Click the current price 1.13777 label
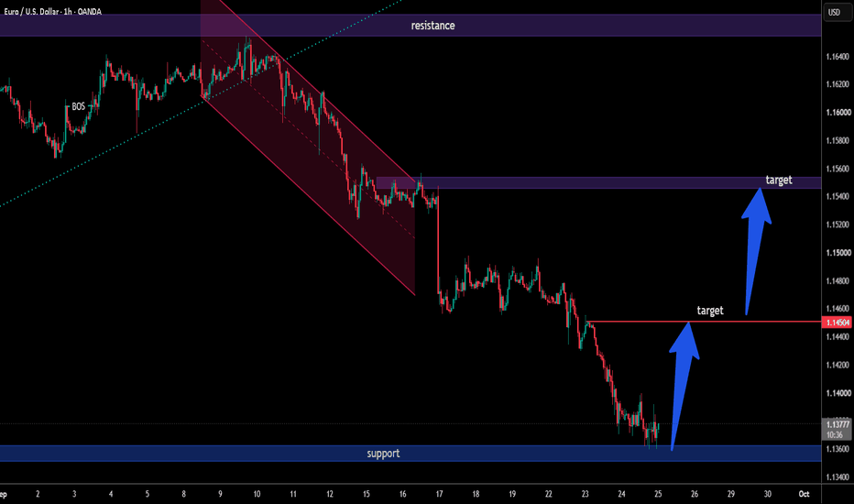This screenshot has width=854, height=504. click(838, 424)
